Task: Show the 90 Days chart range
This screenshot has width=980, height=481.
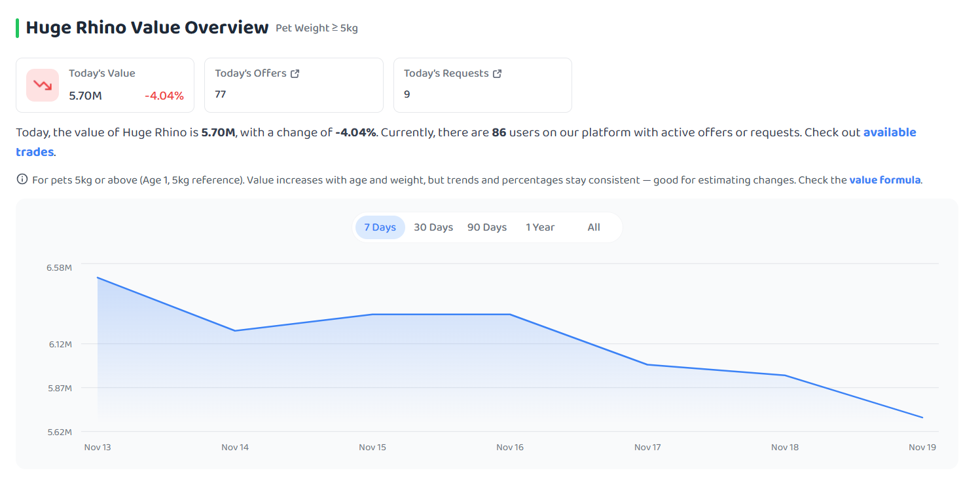Action: pyautogui.click(x=487, y=227)
